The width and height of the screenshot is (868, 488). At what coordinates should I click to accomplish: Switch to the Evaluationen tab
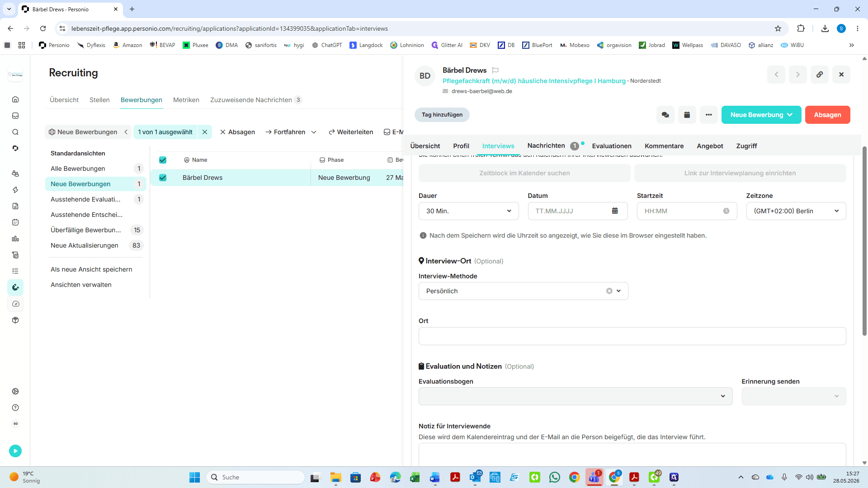click(612, 146)
